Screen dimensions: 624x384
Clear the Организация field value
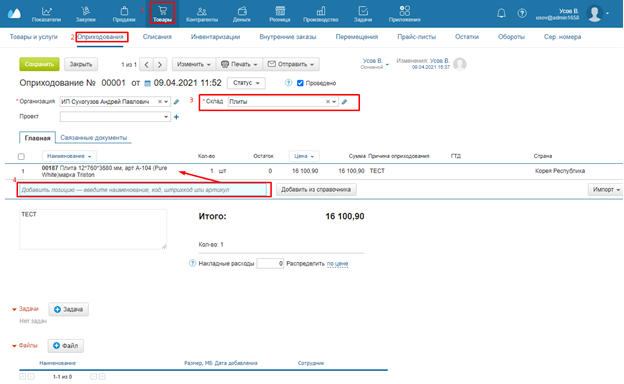160,102
